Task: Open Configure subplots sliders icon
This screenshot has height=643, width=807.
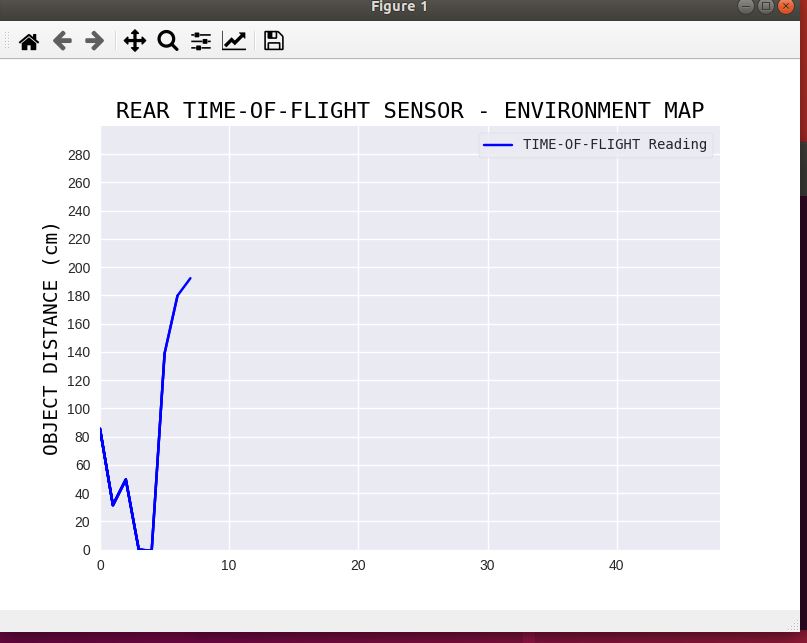Action: tap(201, 41)
